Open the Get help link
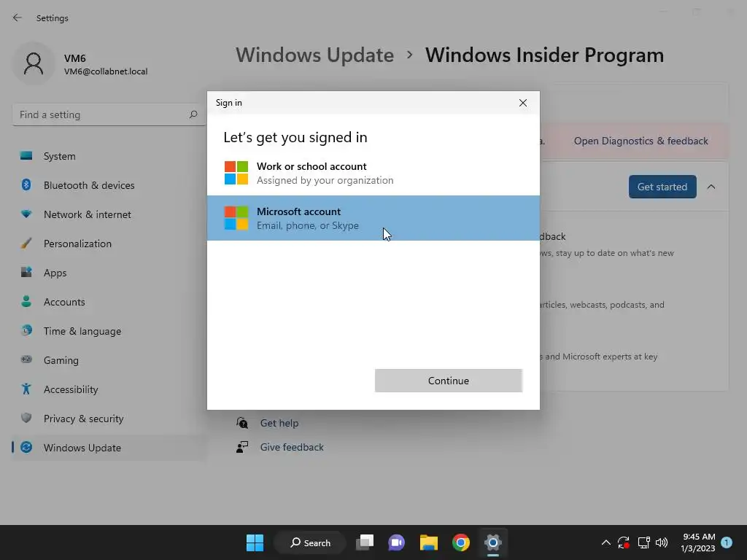Viewport: 747px width, 560px height. [x=279, y=423]
